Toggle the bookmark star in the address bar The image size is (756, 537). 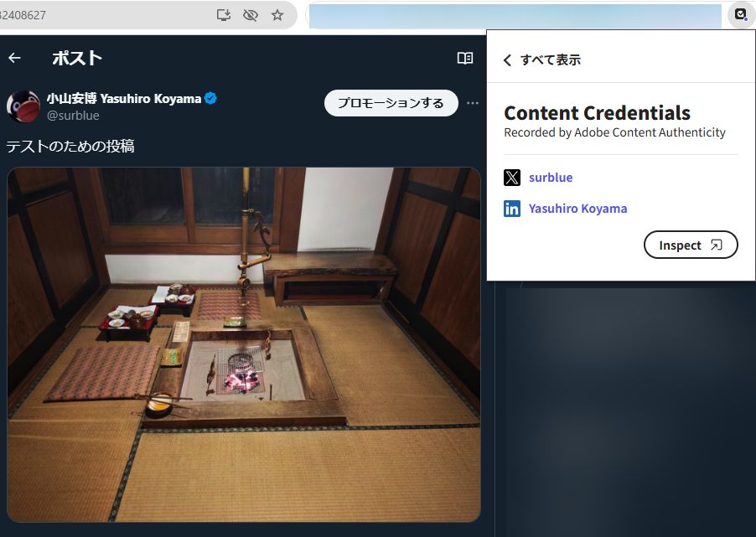[x=277, y=14]
